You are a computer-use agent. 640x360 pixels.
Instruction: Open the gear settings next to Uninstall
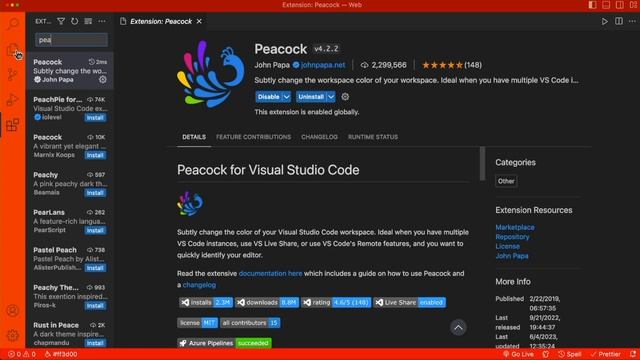point(345,97)
